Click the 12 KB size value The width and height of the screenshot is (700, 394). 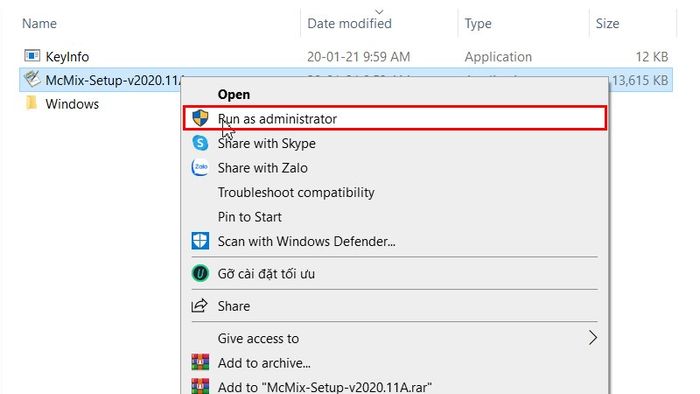pyautogui.click(x=652, y=57)
